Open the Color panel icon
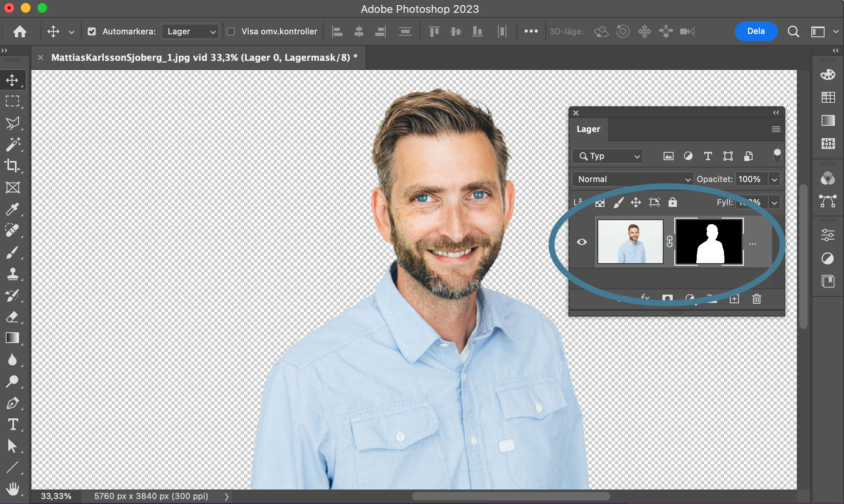The image size is (844, 504). click(828, 74)
